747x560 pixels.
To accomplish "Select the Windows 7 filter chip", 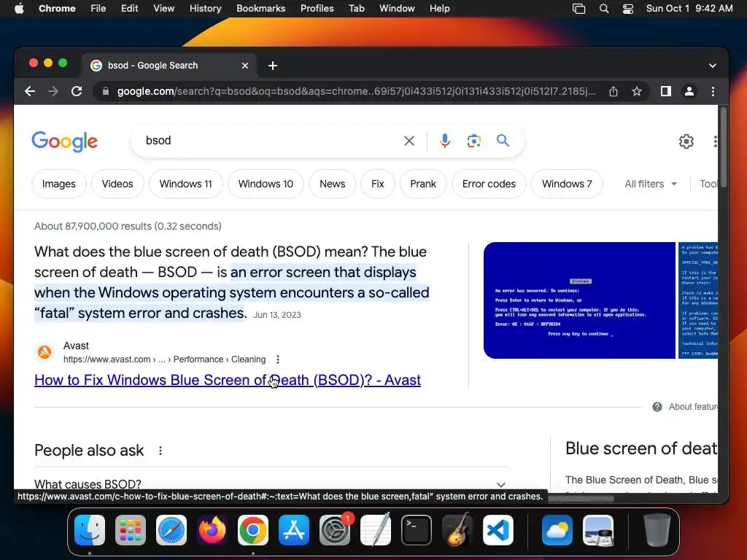I will [567, 184].
